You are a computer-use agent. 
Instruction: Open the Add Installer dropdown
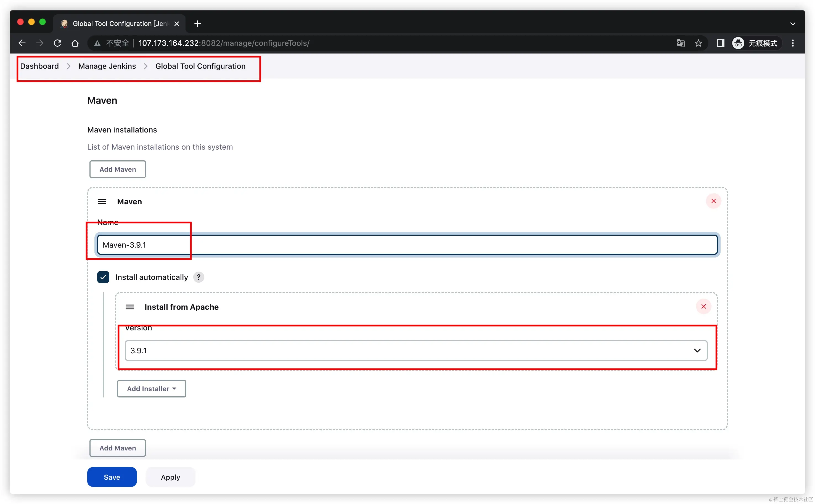pos(151,389)
